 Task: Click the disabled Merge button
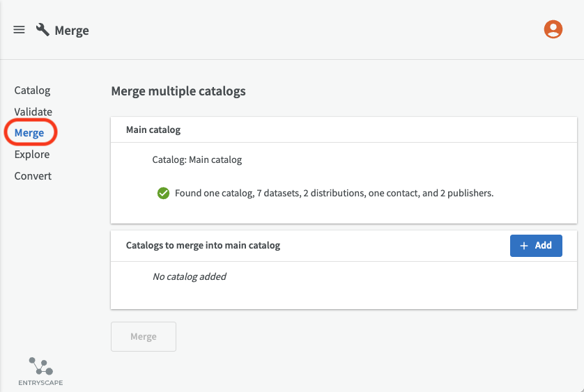pyautogui.click(x=144, y=336)
